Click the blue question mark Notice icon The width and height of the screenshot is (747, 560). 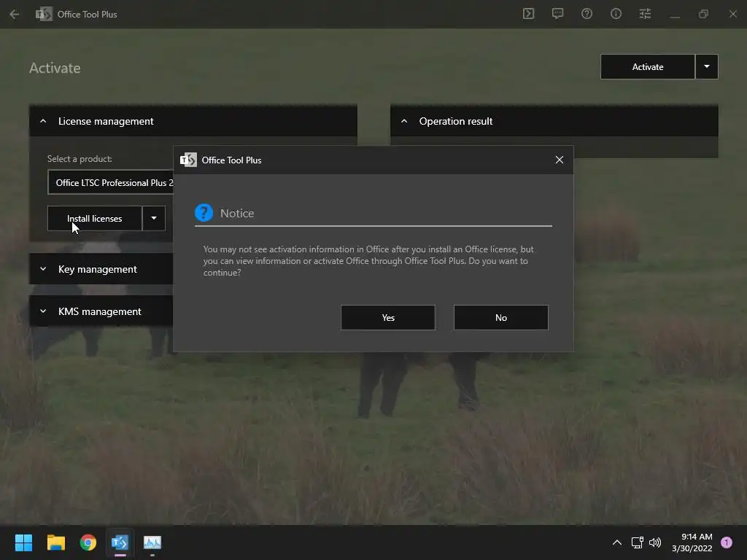204,213
